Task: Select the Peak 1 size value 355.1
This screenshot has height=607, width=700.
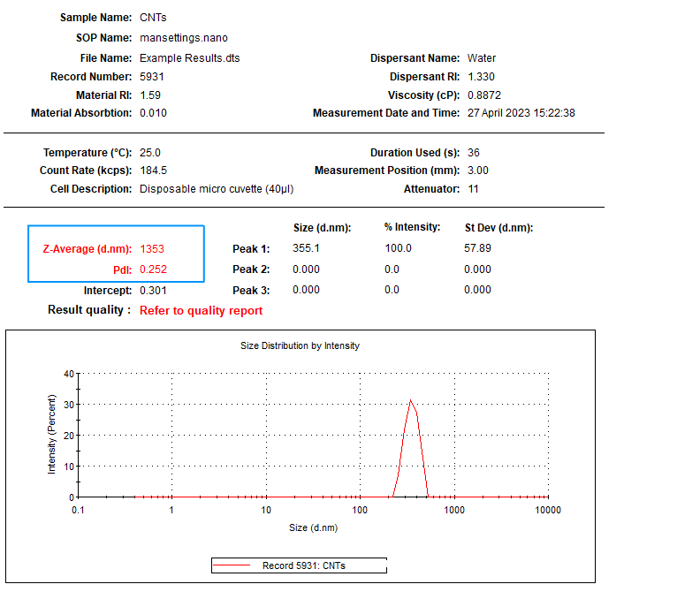Action: coord(306,248)
